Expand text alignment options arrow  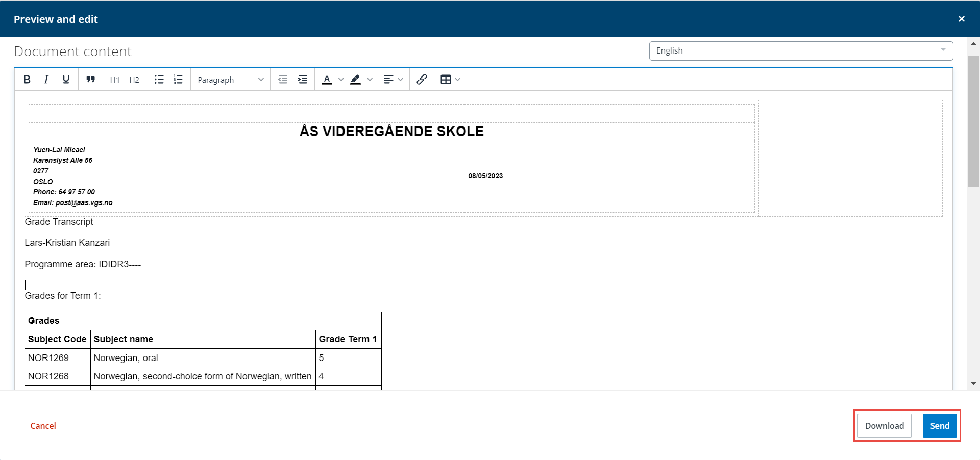click(401, 80)
